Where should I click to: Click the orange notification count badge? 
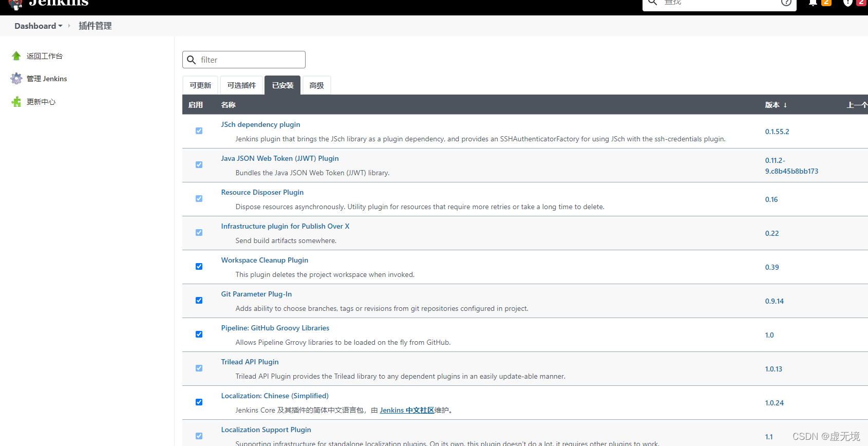tap(826, 2)
